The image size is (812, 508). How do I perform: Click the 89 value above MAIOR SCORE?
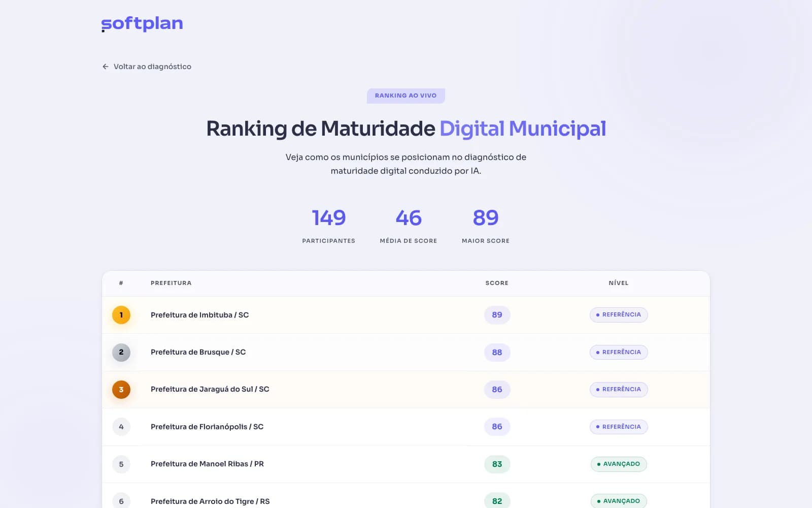click(x=486, y=218)
